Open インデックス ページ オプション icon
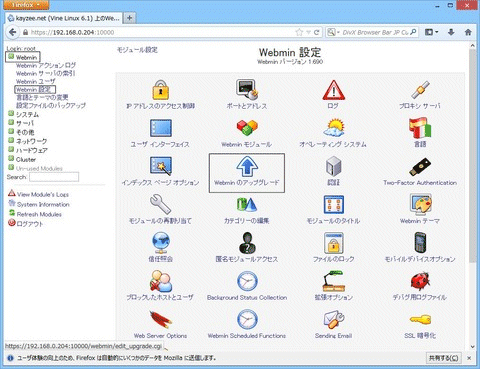 (161, 166)
